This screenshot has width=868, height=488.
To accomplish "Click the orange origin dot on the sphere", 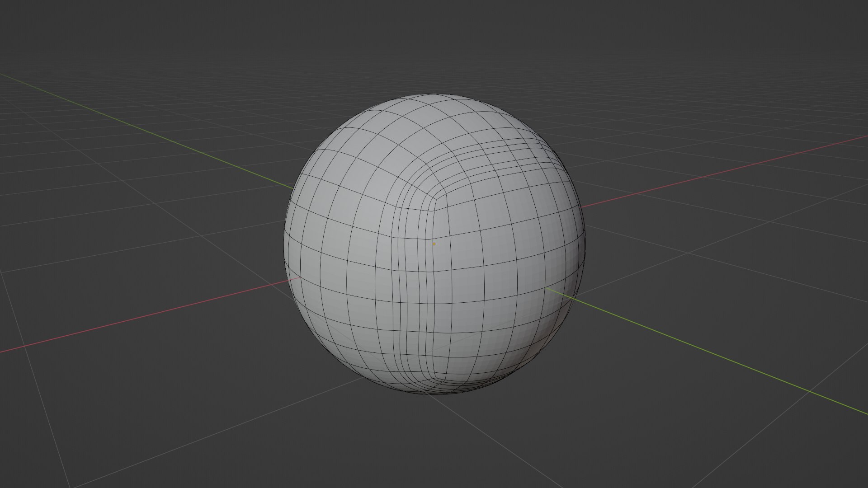I will [x=434, y=244].
